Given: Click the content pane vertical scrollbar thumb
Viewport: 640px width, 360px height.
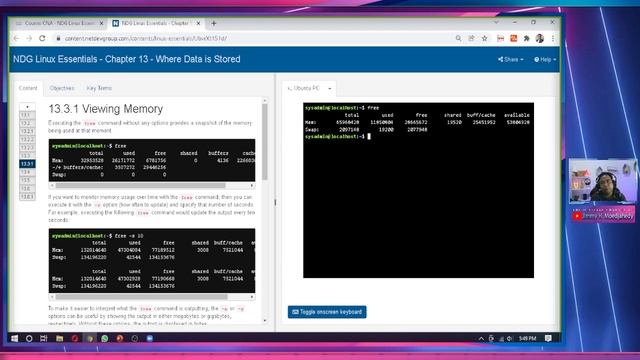Looking at the screenshot, I should click(265, 141).
